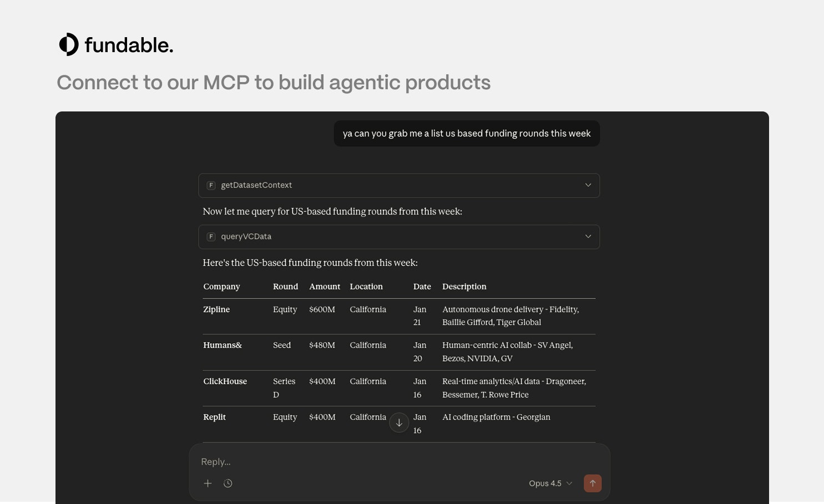Click the fundable wordmark text

coord(129,45)
